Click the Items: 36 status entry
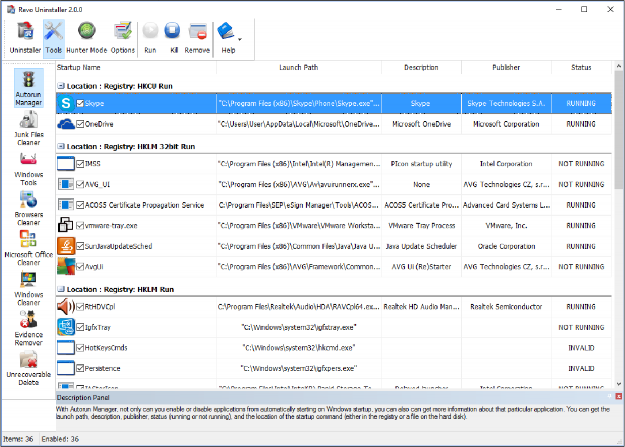The width and height of the screenshot is (625, 447). (18, 439)
